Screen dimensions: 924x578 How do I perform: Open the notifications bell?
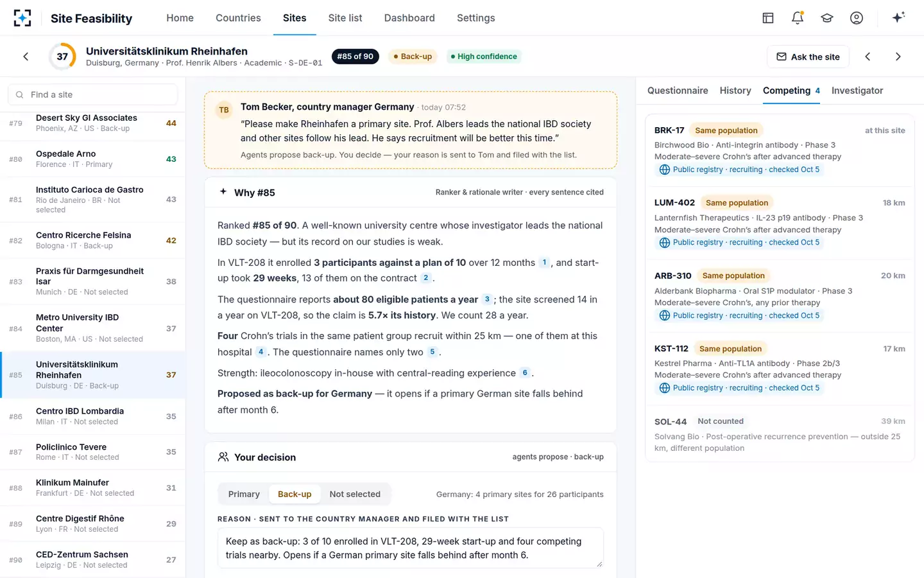[x=798, y=18]
